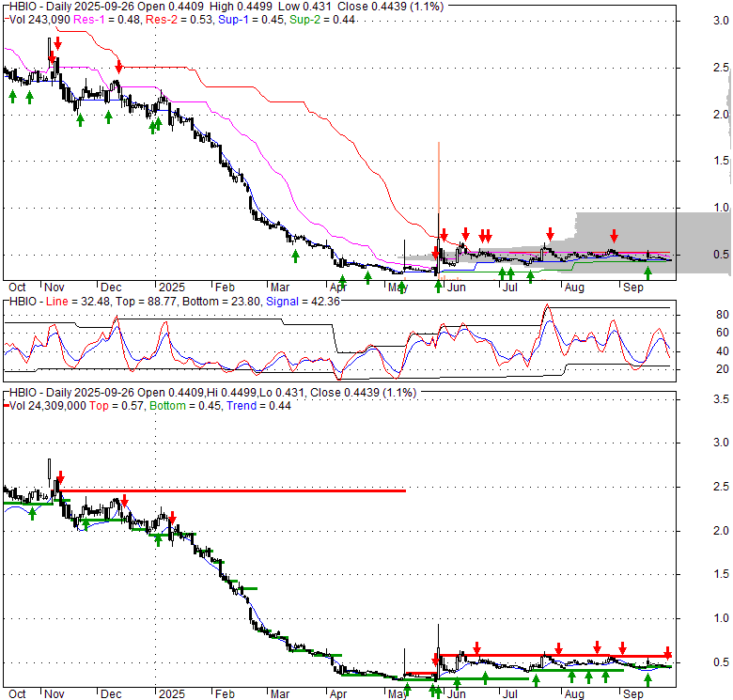Screen dimensions: 733x700
Task: Click the Aug month label under the top chart
Action: [574, 288]
